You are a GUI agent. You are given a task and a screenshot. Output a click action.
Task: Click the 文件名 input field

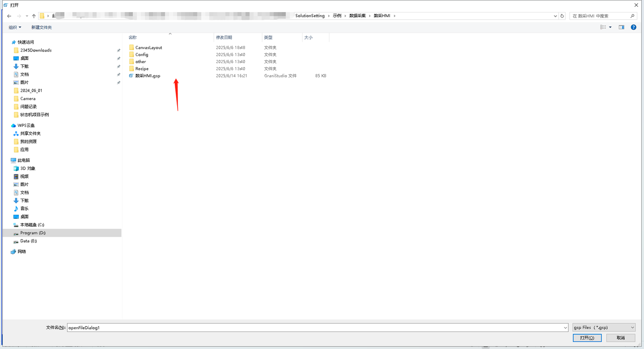pyautogui.click(x=315, y=328)
